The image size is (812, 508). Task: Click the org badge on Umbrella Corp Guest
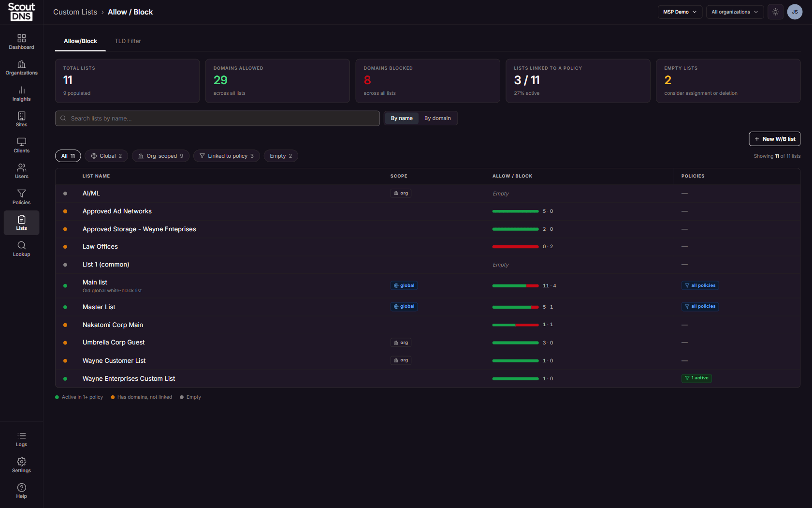401,343
